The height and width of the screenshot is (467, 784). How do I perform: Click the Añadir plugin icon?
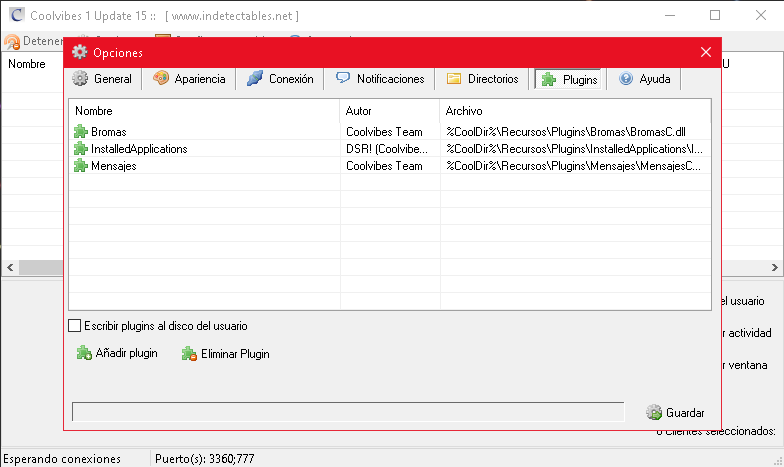tap(84, 353)
